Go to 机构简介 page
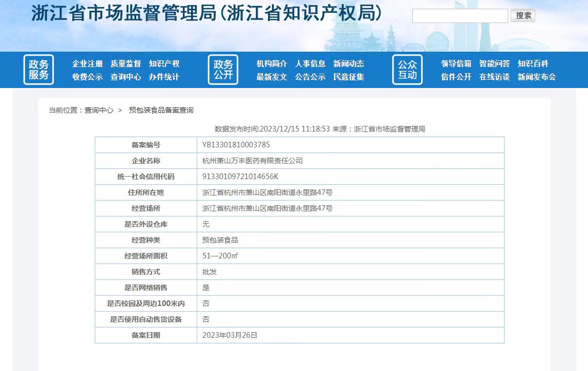 (x=271, y=63)
